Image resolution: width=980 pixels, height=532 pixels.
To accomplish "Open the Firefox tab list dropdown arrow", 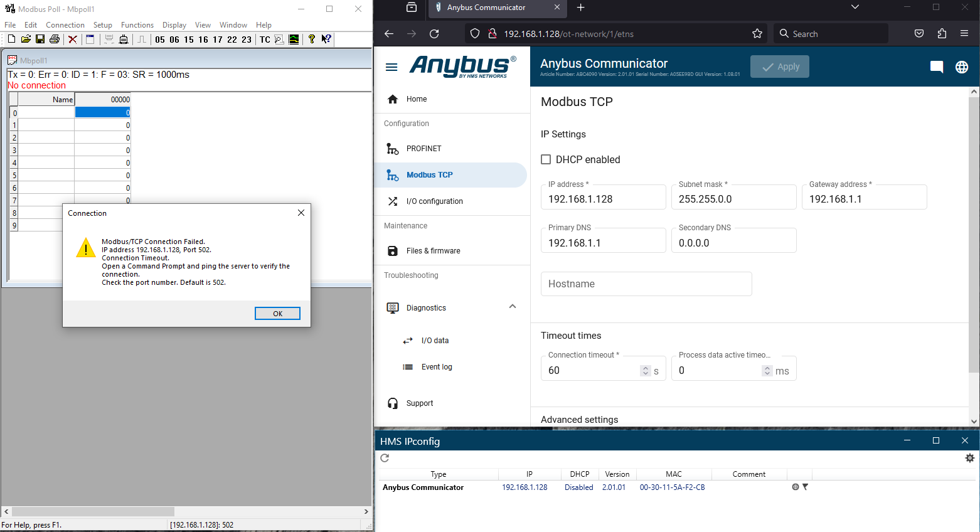I will (855, 8).
